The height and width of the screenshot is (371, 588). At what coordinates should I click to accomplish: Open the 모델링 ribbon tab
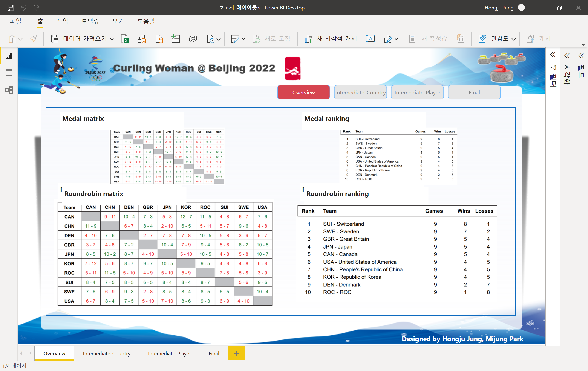pyautogui.click(x=90, y=21)
